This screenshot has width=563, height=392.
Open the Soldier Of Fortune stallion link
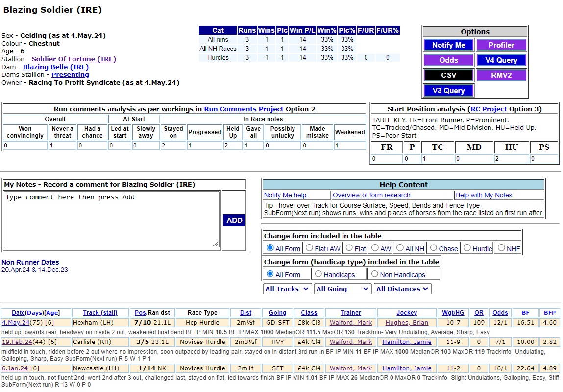74,59
